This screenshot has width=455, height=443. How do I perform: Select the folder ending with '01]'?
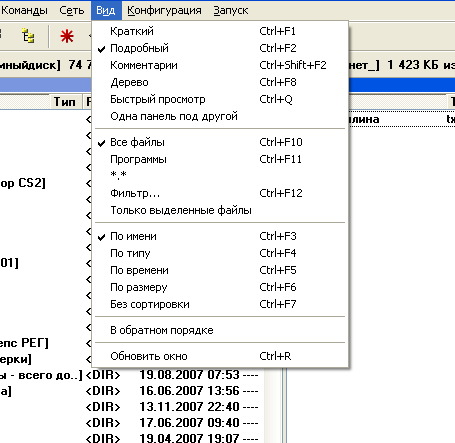(9, 263)
